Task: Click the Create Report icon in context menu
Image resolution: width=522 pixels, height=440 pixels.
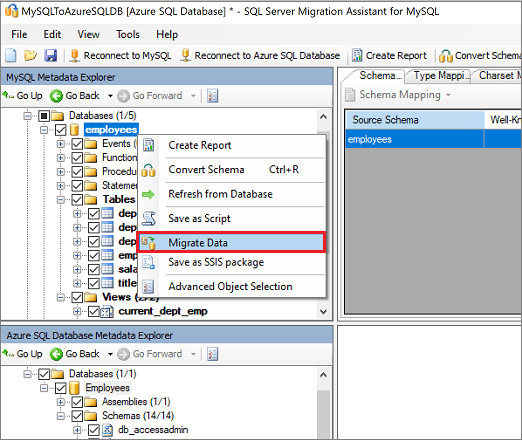Action: [149, 145]
